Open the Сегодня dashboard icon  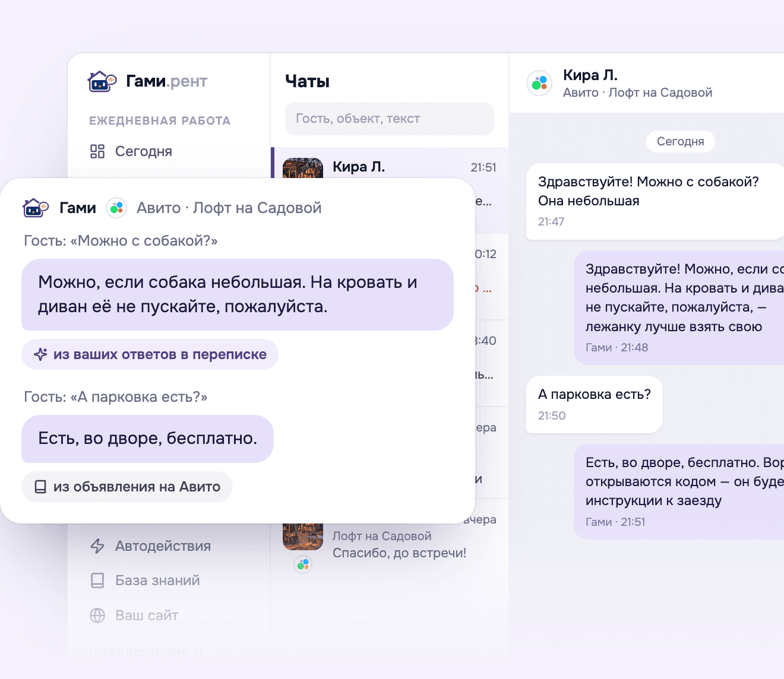97,151
